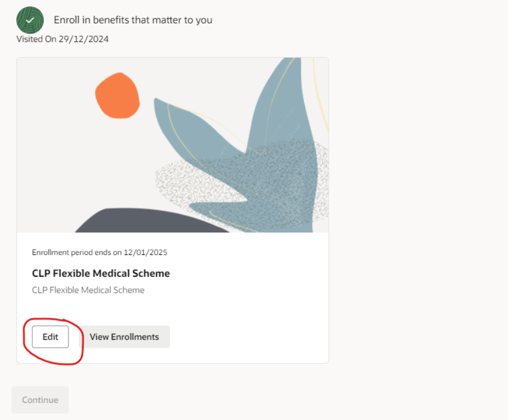Click the Enrollment period ends date text
The width and height of the screenshot is (508, 420).
coord(99,252)
